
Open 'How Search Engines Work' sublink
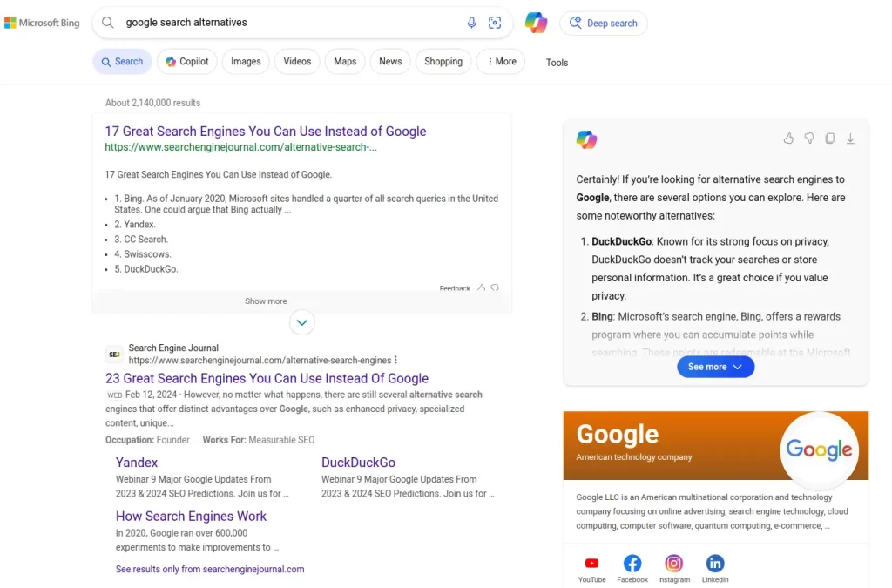coord(191,517)
